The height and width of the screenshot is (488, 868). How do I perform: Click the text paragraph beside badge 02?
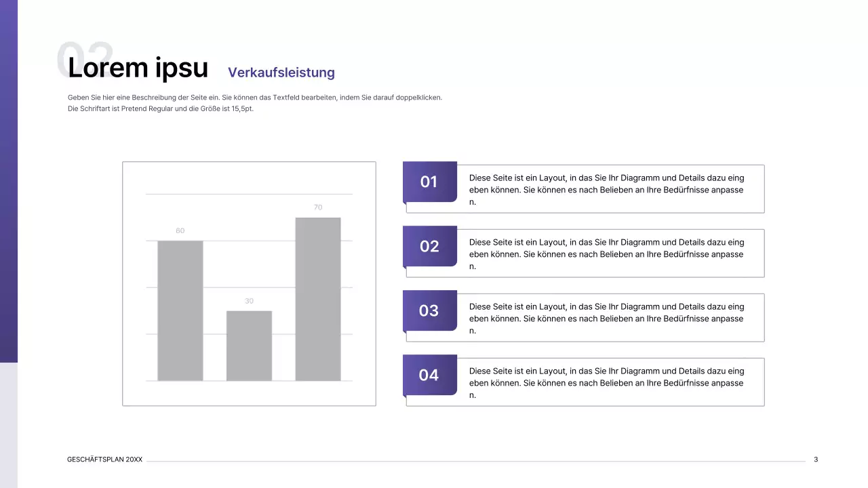[606, 254]
